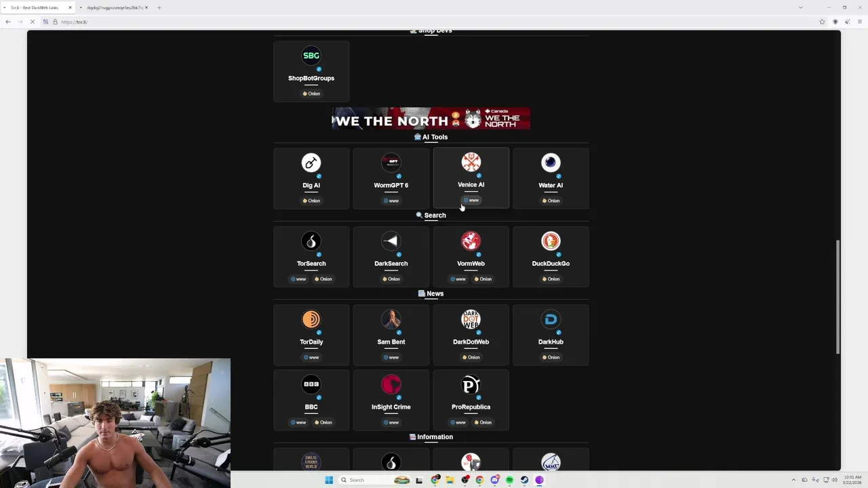Click the www link under TorDaily
The image size is (868, 488).
[311, 357]
